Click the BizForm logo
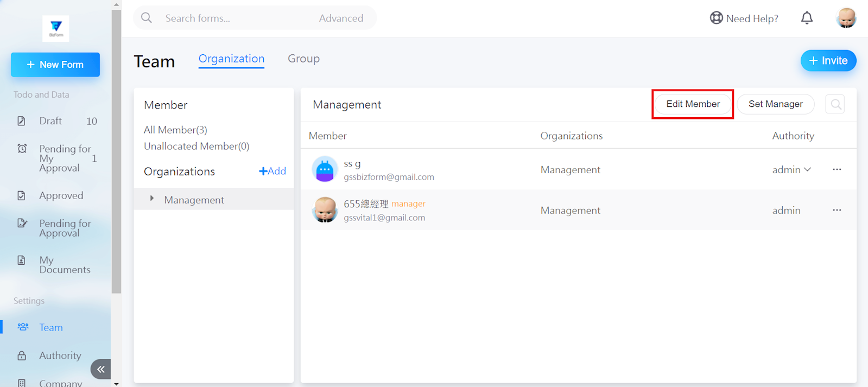 (x=56, y=28)
